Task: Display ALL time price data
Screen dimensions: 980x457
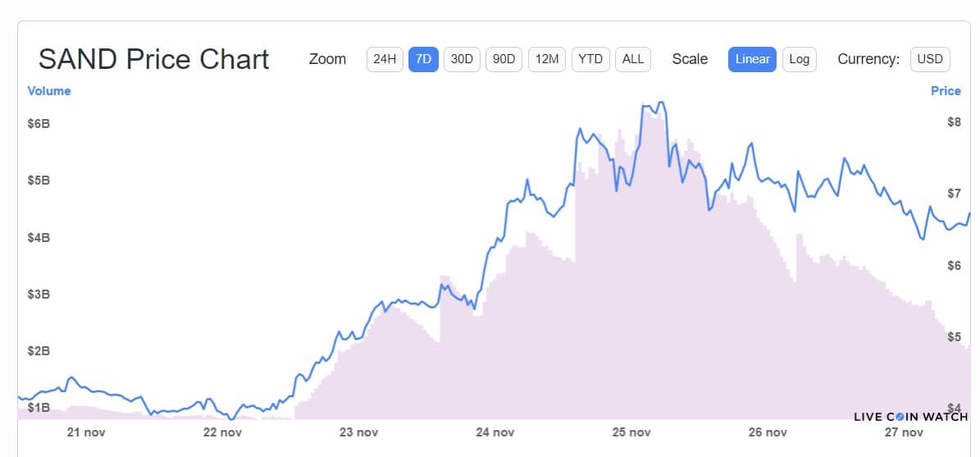Action: 633,59
